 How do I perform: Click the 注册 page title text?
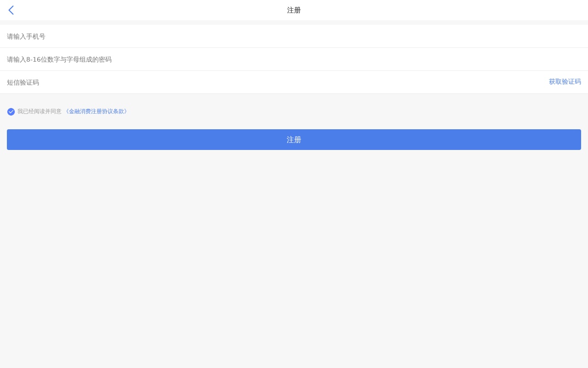tap(294, 10)
